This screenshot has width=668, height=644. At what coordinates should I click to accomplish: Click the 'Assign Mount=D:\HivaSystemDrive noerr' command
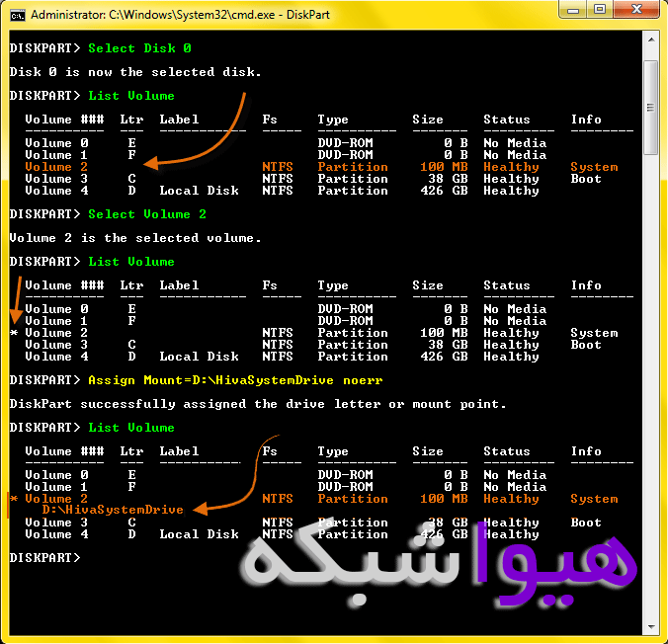pos(235,380)
